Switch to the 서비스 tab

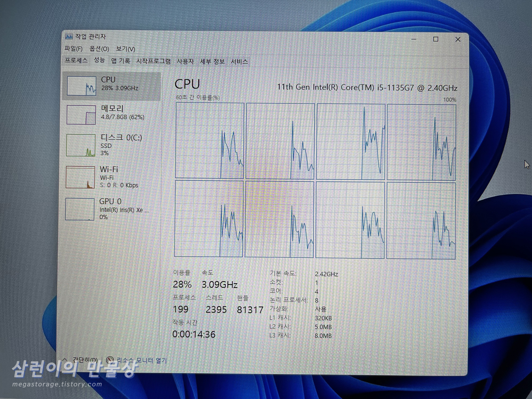[239, 62]
